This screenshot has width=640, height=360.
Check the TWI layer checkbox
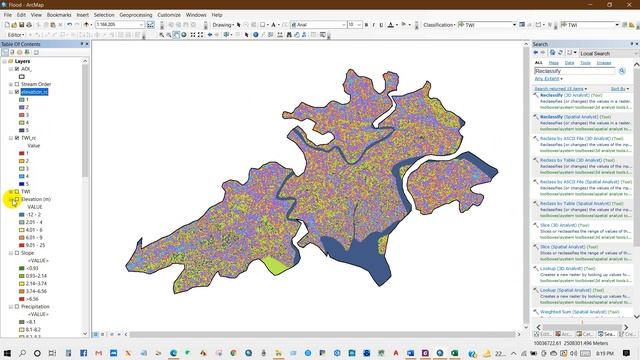[17, 191]
